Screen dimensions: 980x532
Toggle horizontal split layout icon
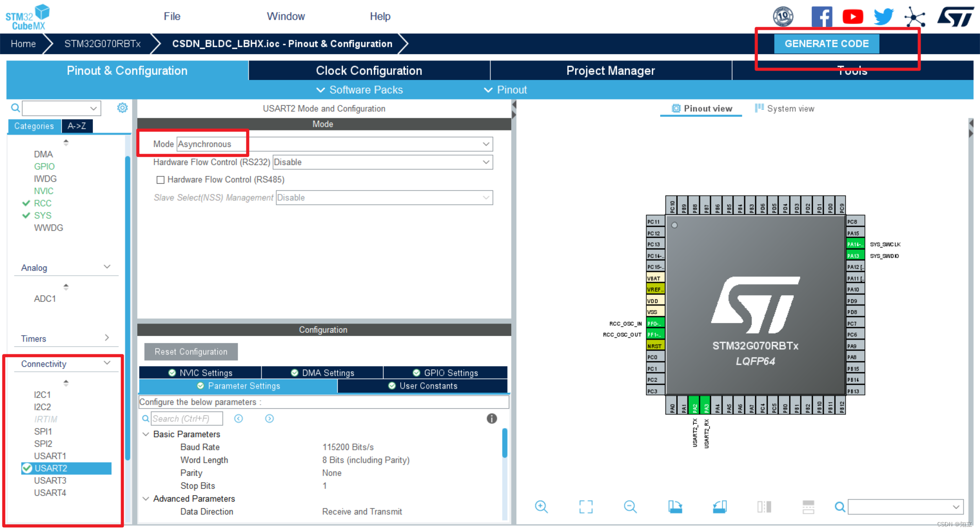pos(808,507)
